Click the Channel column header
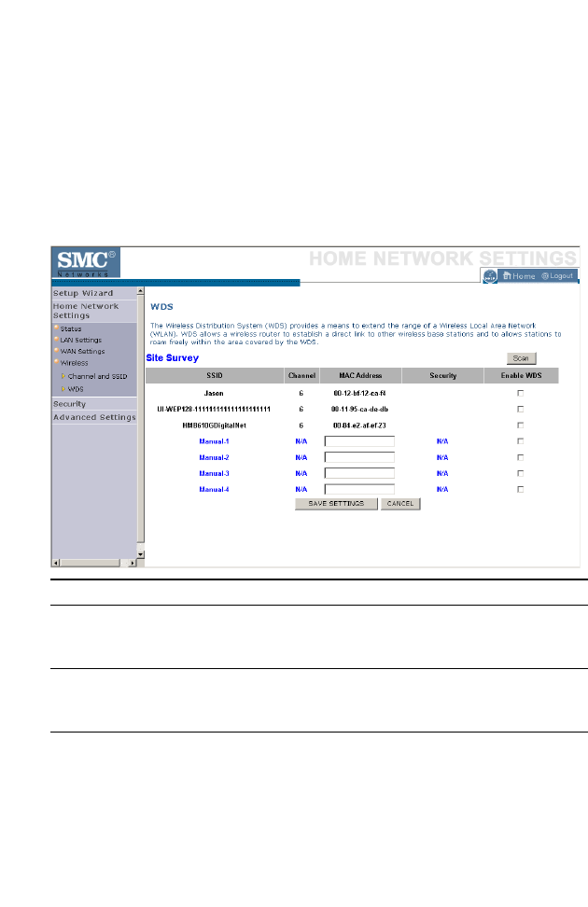588x907 pixels. [x=301, y=375]
